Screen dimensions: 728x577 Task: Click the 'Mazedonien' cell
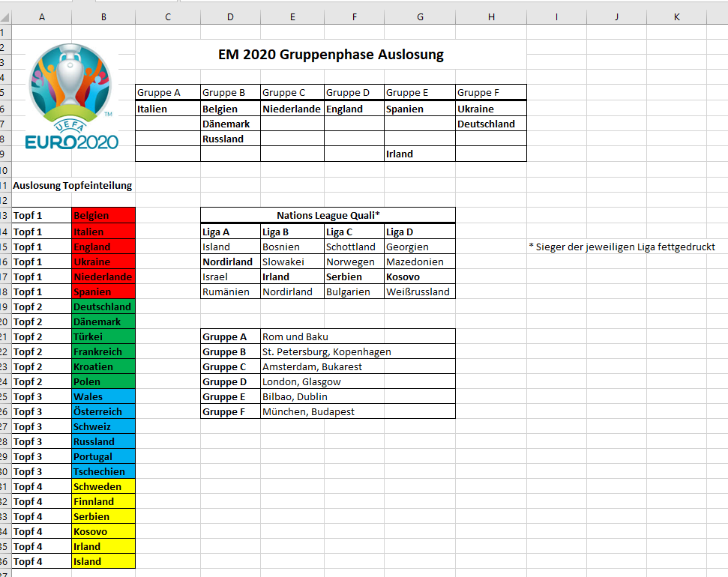pos(420,262)
